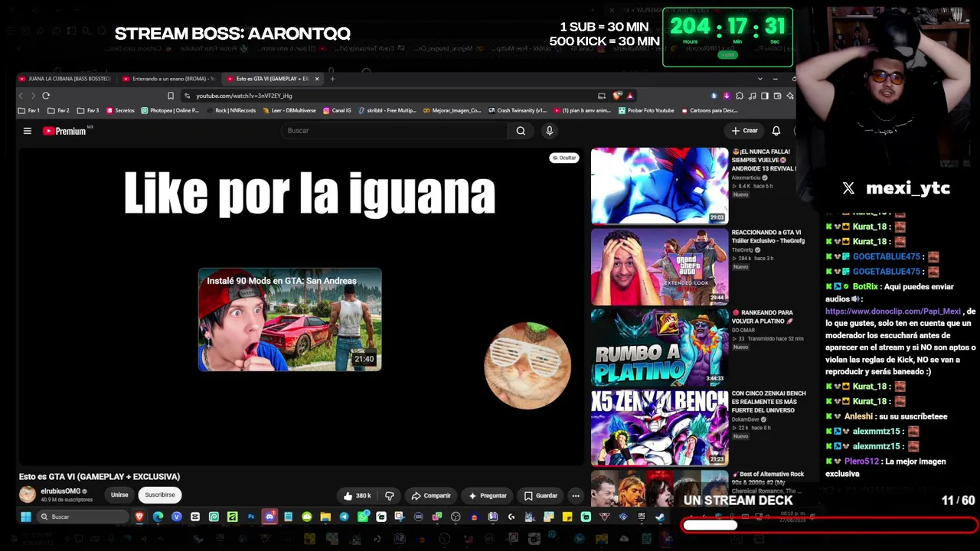The width and height of the screenshot is (980, 551).
Task: Open the Secretos bookmark
Action: 120,111
